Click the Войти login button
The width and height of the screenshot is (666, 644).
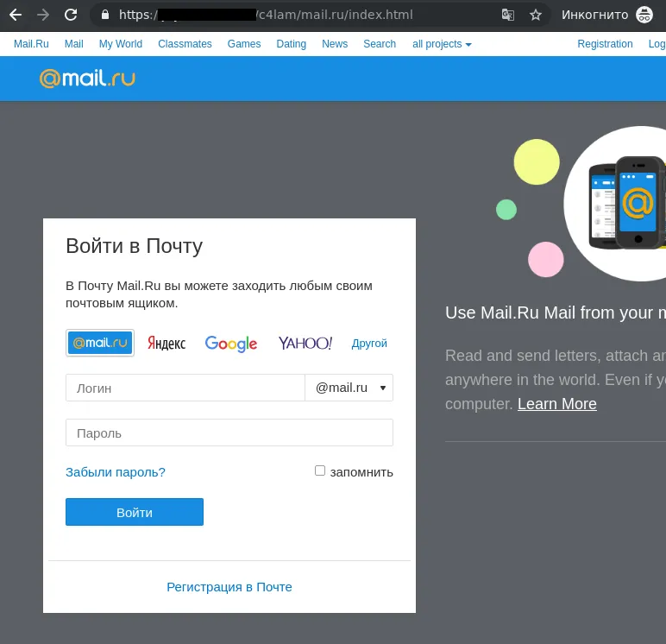(135, 512)
